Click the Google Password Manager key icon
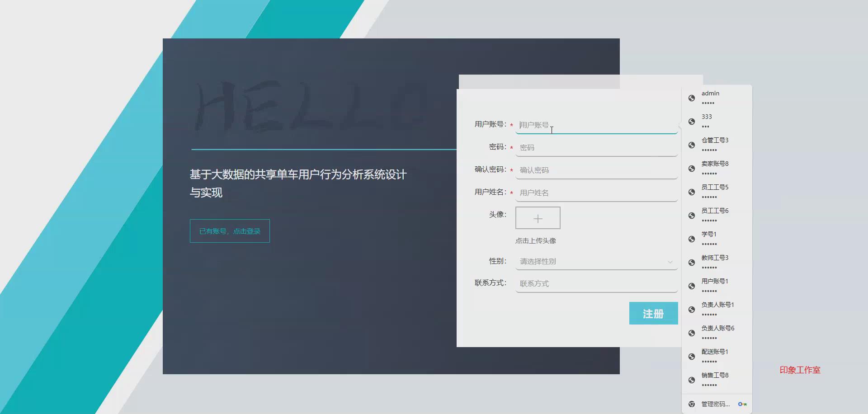This screenshot has height=414, width=868. [743, 404]
